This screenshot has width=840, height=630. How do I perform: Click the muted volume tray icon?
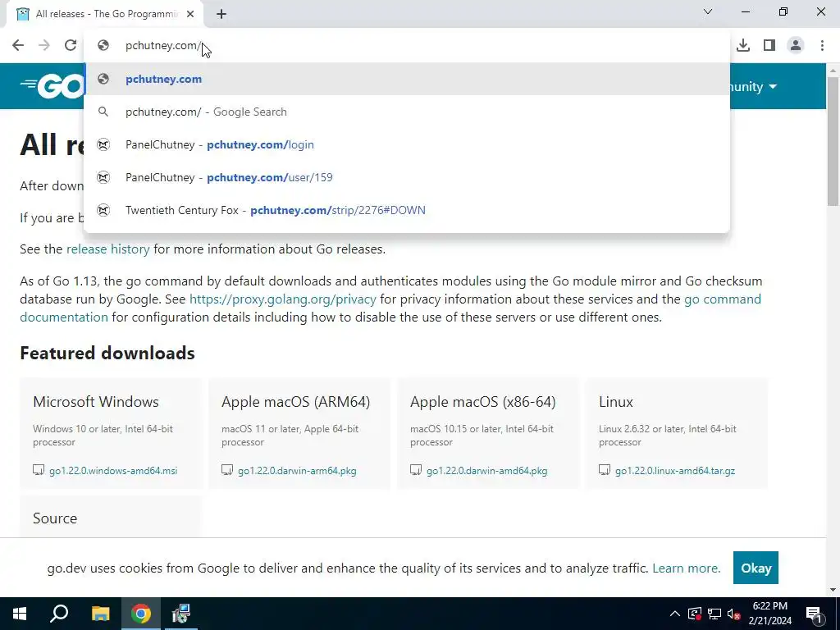(734, 614)
